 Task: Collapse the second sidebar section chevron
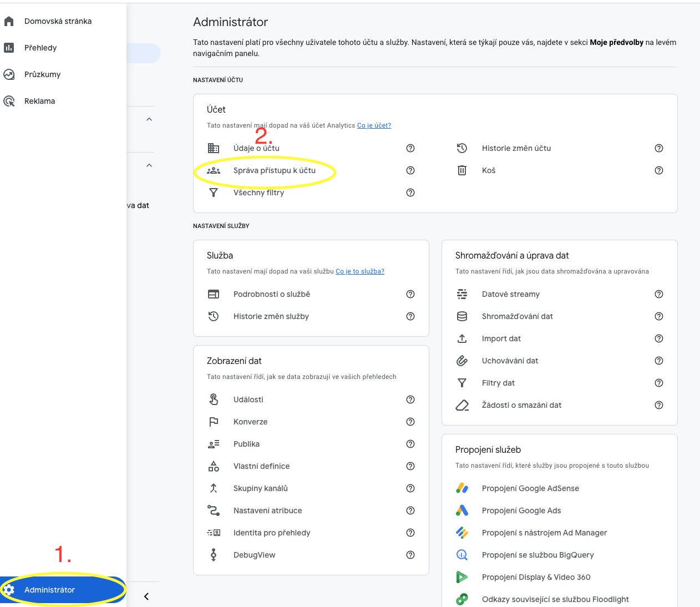coord(149,165)
